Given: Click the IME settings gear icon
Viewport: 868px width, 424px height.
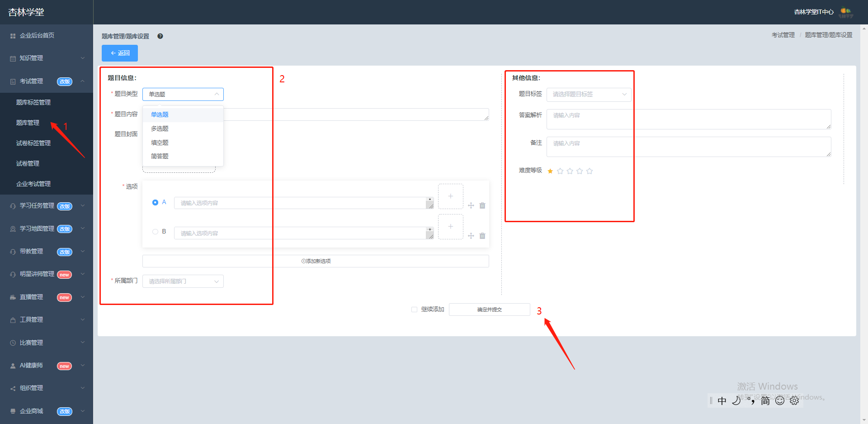Looking at the screenshot, I should 794,400.
